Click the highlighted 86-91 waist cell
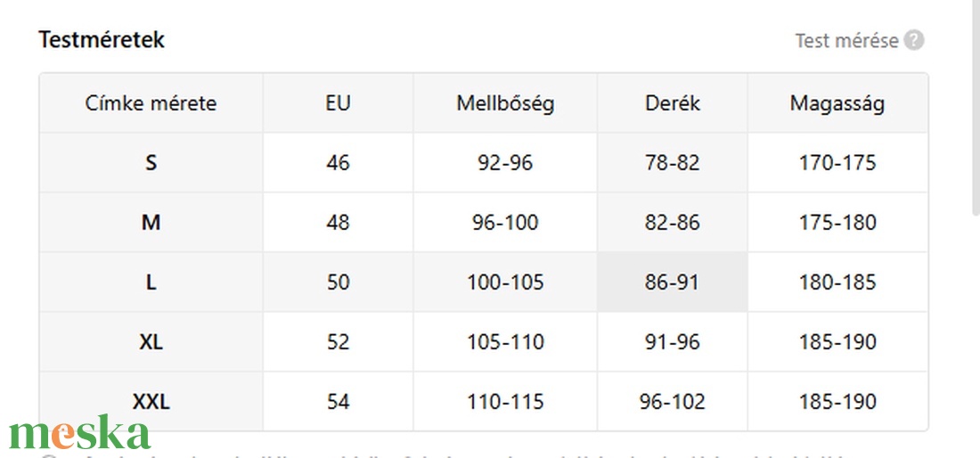Screen dimensions: 980x458 673,282
